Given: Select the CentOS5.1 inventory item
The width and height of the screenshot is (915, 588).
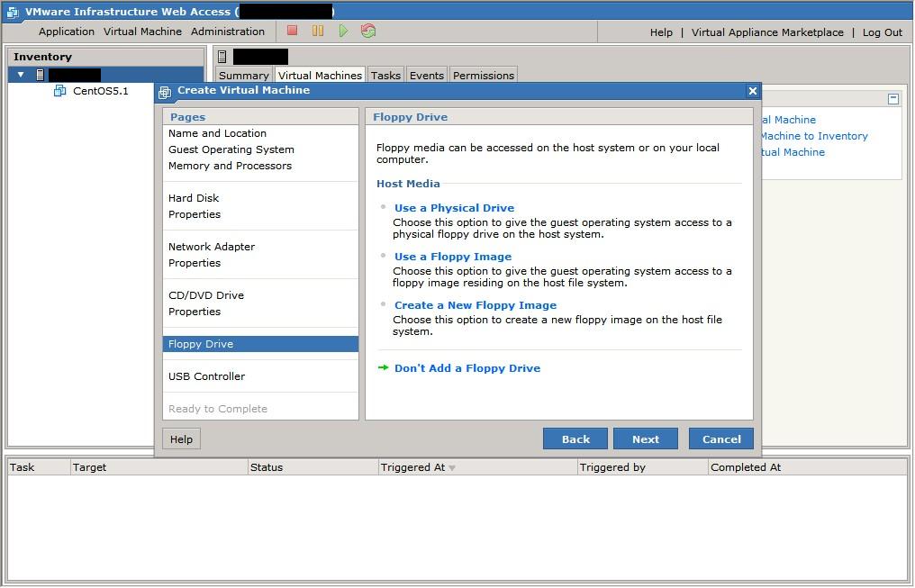Looking at the screenshot, I should coord(100,90).
